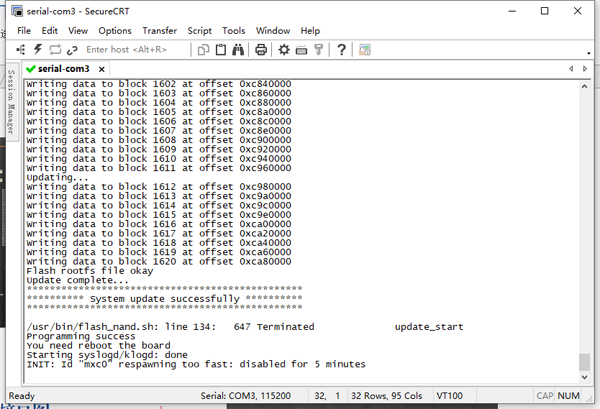Click the Keymap Editor keyboard icon
Screen dimensions: 600x409
302,50
